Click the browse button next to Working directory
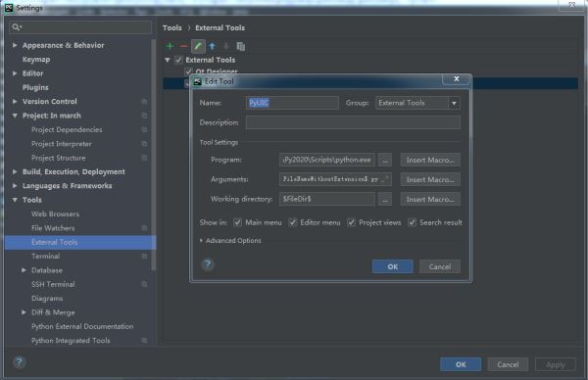588x380 pixels. [385, 200]
